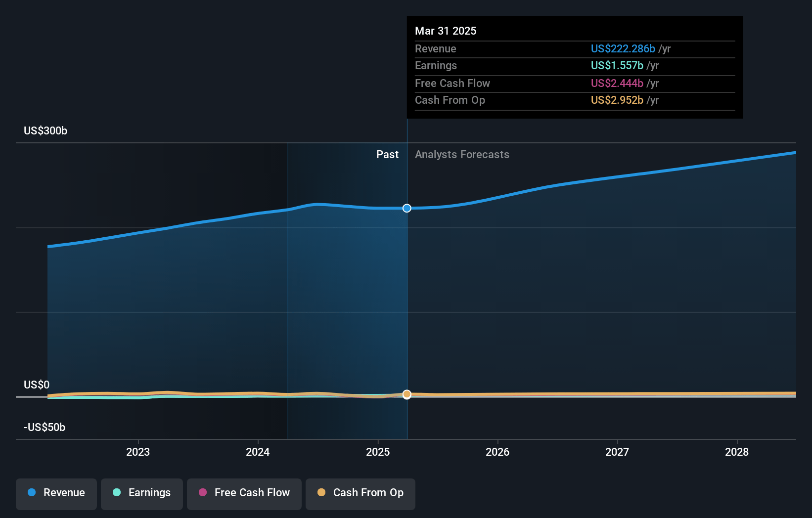Select the 2028 x-axis label
Viewport: 812px width, 518px height.
pyautogui.click(x=737, y=452)
